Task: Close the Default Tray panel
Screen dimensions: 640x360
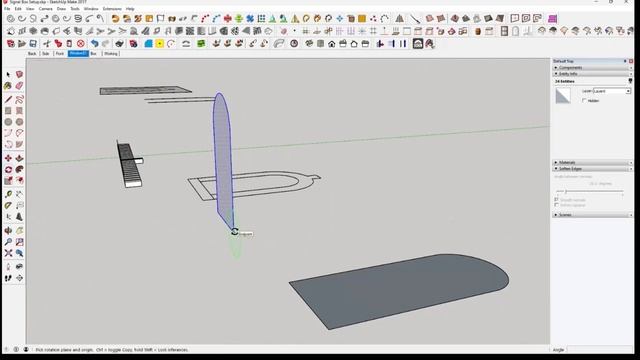Action: tap(631, 61)
